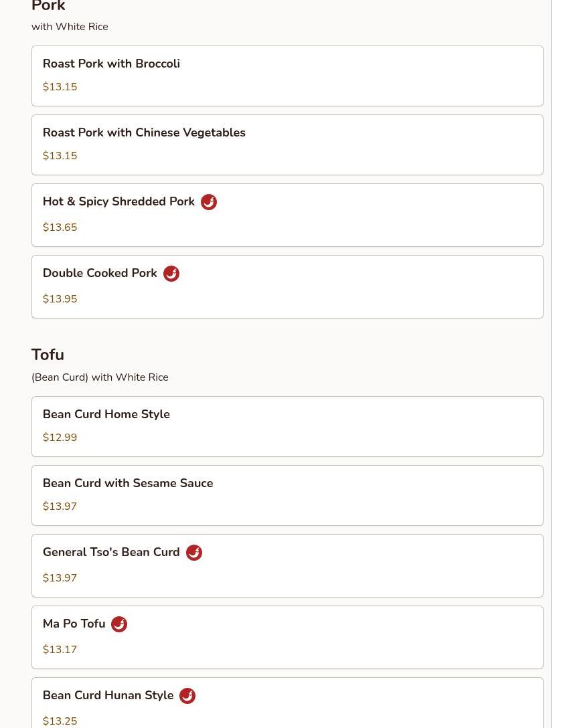
Task: Select the Ma Po Tofu name
Action: 74,624
